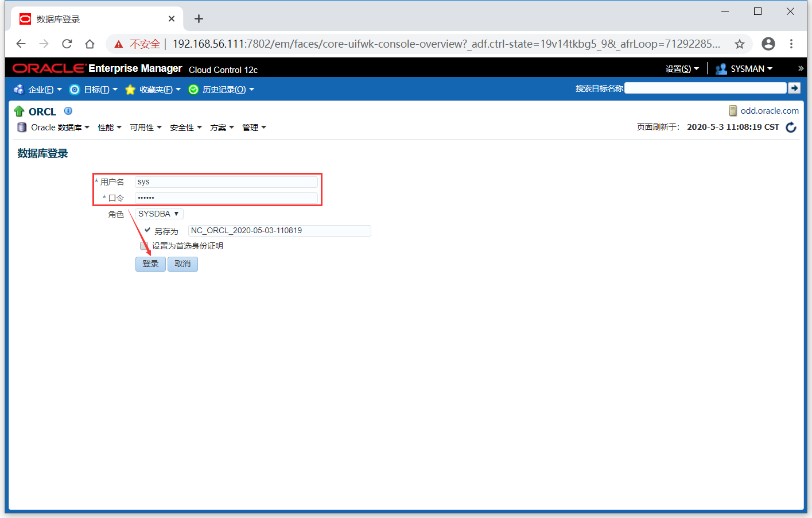
Task: Close the 数据库登录 browser tab
Action: coord(172,19)
